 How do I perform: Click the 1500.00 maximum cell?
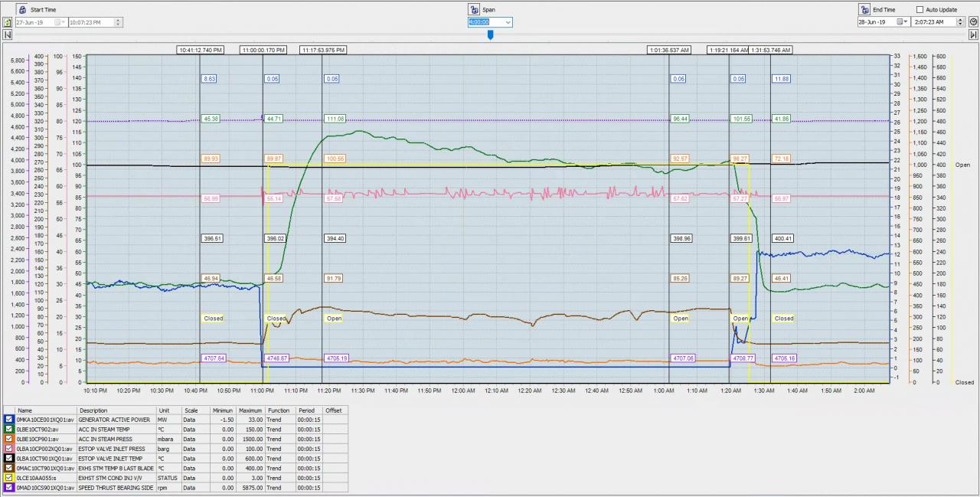pos(251,439)
